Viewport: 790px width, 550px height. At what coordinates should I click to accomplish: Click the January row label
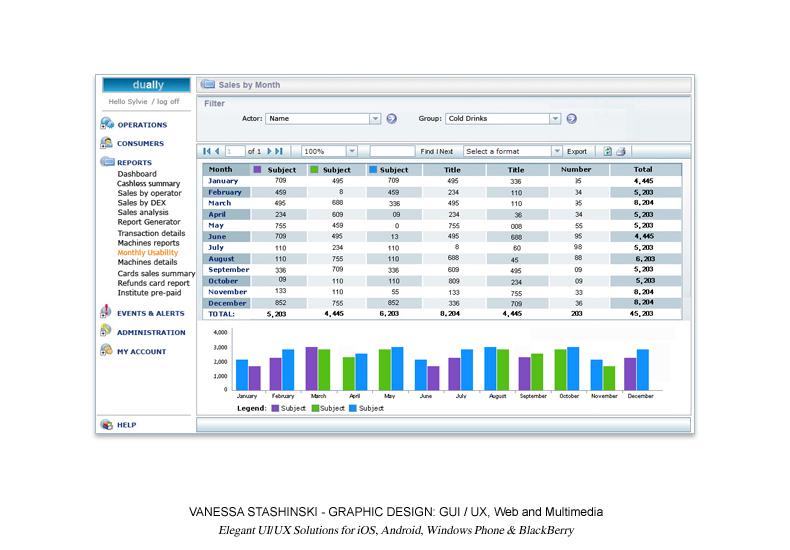pyautogui.click(x=223, y=180)
